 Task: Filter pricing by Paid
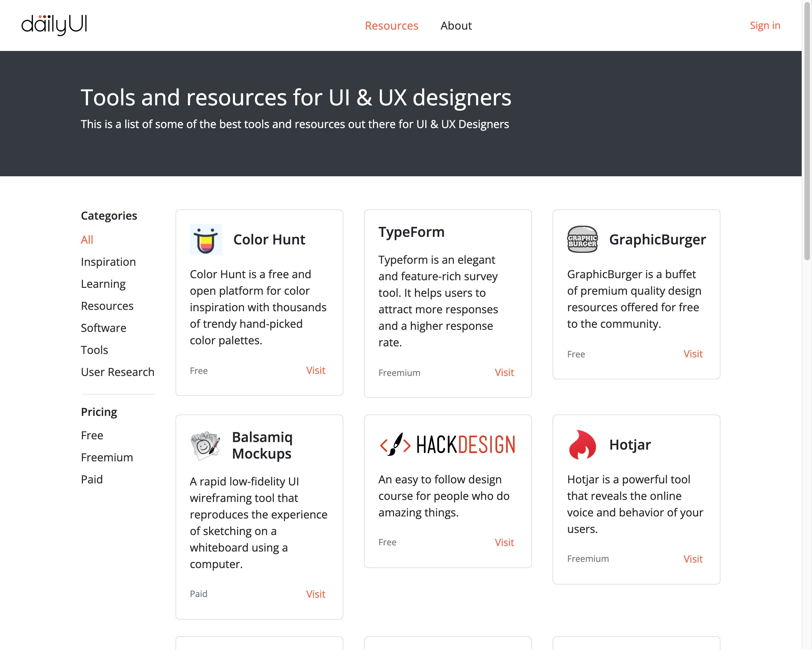[92, 479]
